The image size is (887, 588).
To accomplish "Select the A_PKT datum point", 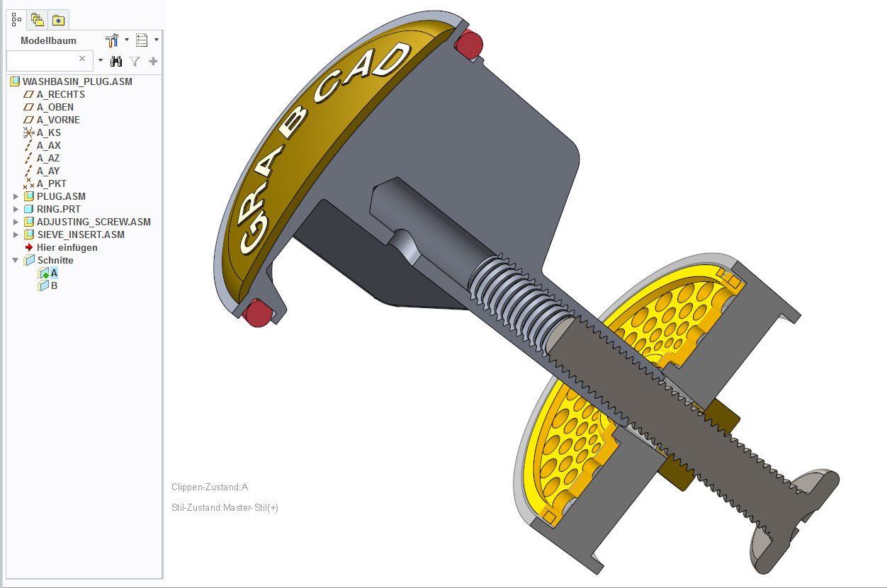I will tap(52, 183).
